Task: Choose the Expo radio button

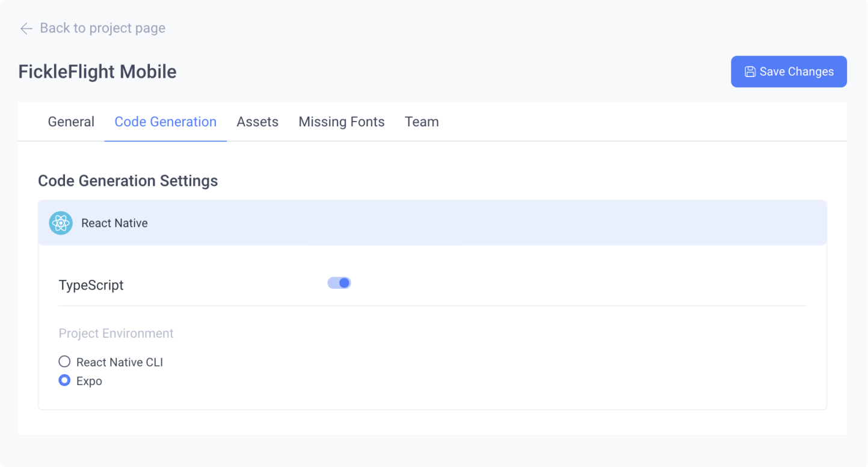Action: (64, 380)
